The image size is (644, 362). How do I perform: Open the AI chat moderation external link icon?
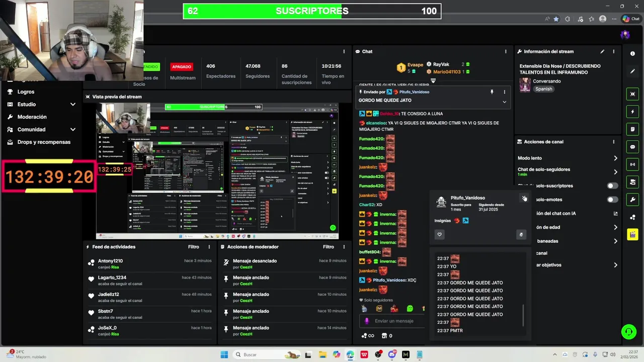pos(615,214)
